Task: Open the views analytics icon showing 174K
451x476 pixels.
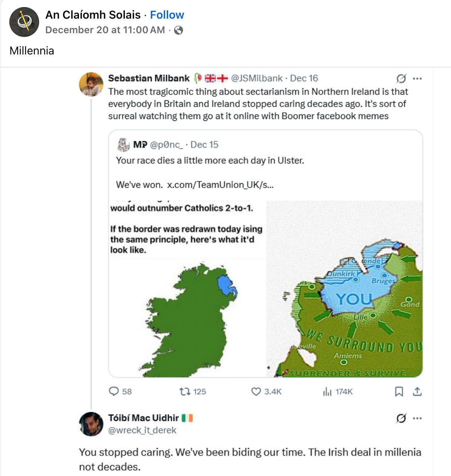Action: (327, 391)
